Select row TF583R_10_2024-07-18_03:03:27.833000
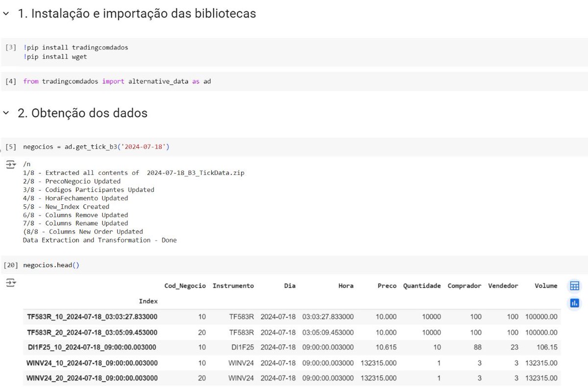 point(292,317)
